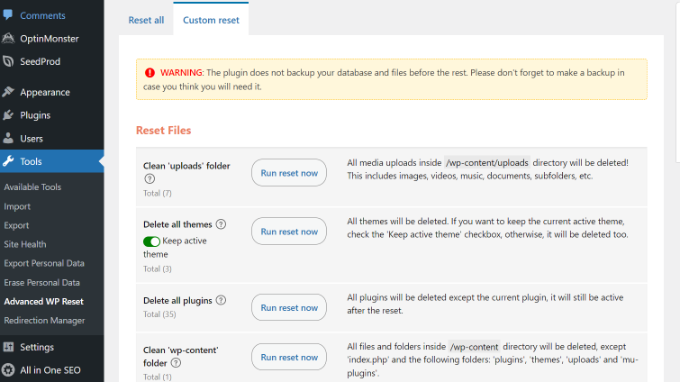Click help icon beside Delete all themes

(221, 224)
